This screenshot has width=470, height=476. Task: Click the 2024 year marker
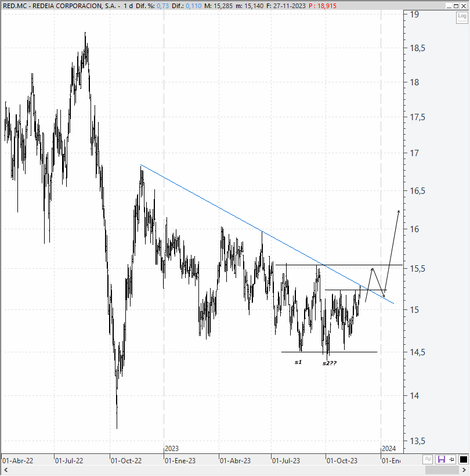tap(389, 448)
